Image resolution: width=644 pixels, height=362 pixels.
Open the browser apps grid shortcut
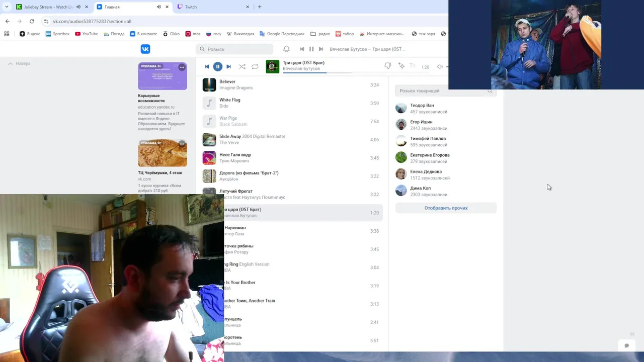pos(7,34)
